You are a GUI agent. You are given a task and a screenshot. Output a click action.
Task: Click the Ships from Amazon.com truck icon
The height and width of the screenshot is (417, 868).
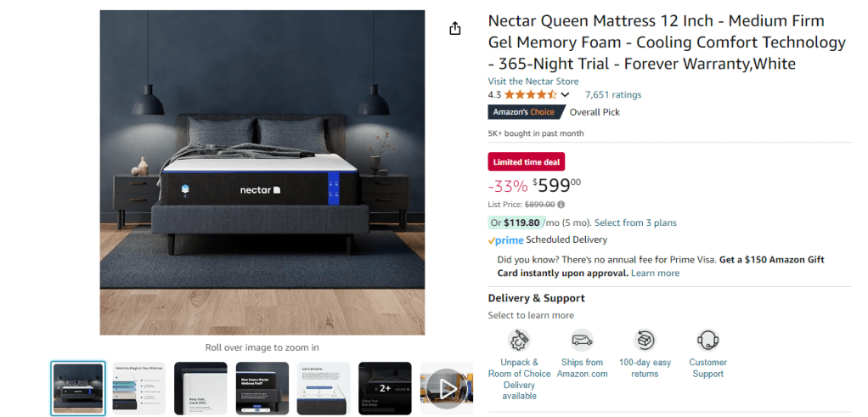[582, 340]
